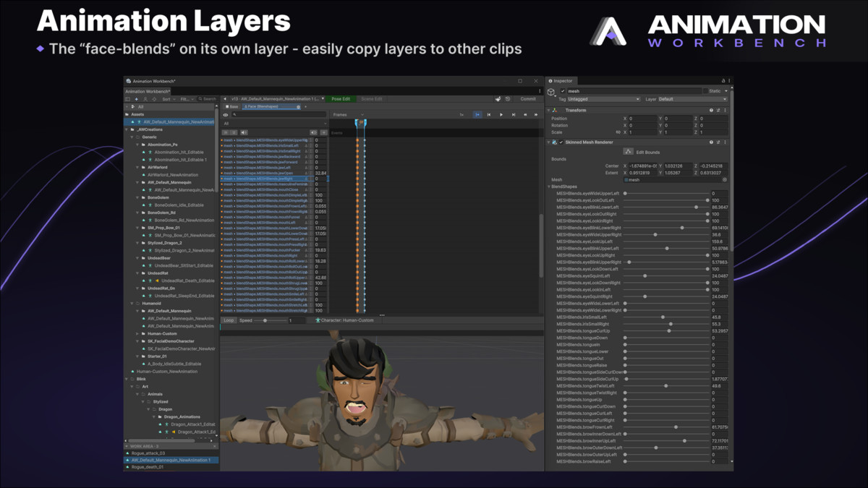
Task: Click the back arrow left of clip name
Action: pyautogui.click(x=224, y=99)
